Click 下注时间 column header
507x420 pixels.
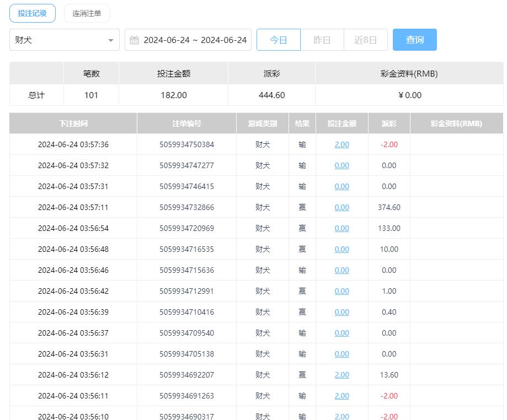tap(73, 123)
